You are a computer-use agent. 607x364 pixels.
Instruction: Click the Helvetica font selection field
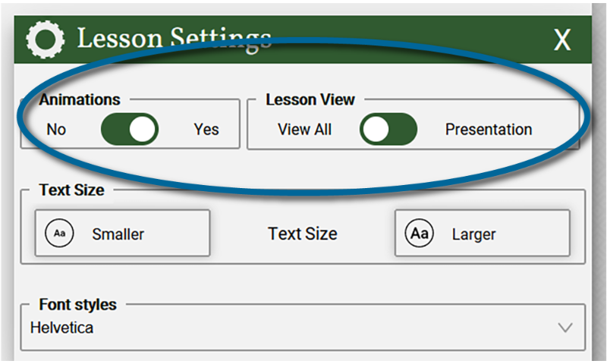[303, 328]
